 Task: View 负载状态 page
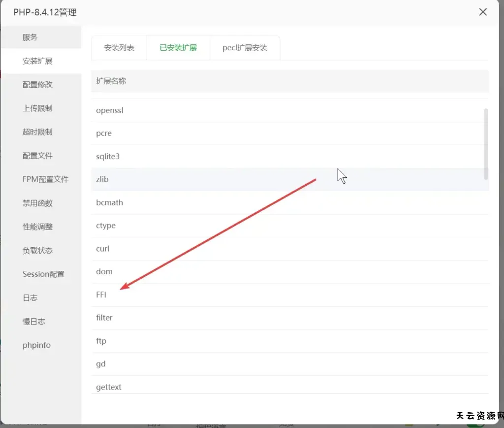click(x=37, y=250)
